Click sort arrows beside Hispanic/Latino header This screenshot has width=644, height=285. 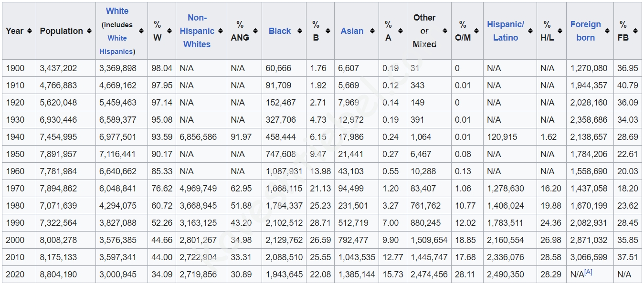pyautogui.click(x=530, y=31)
